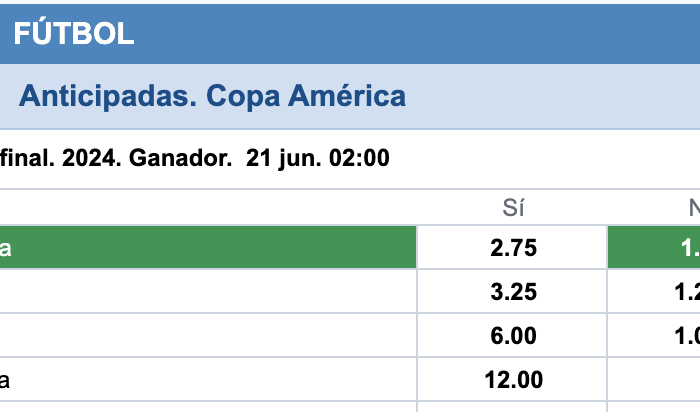
Task: Click the green highlighted team row
Action: [208, 247]
